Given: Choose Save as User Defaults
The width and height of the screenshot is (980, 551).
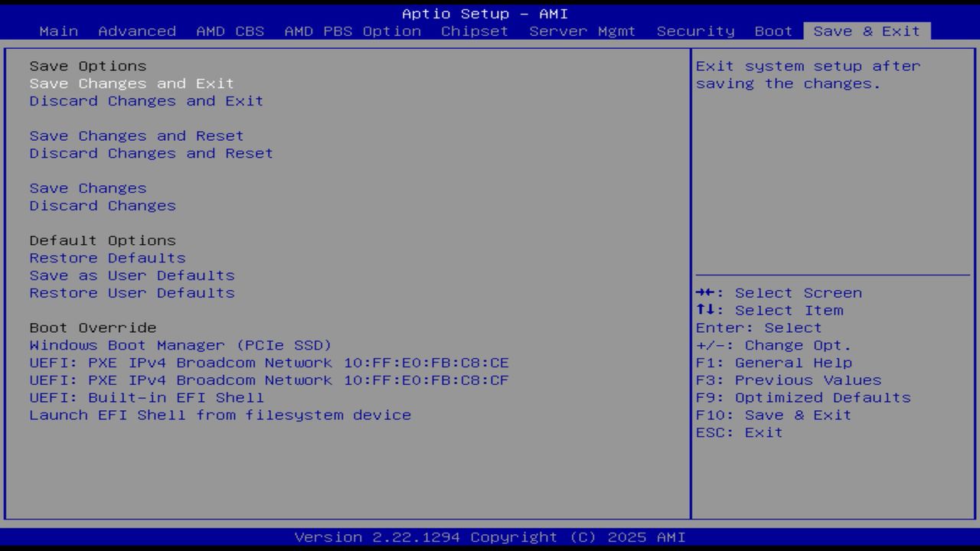Looking at the screenshot, I should click(131, 275).
